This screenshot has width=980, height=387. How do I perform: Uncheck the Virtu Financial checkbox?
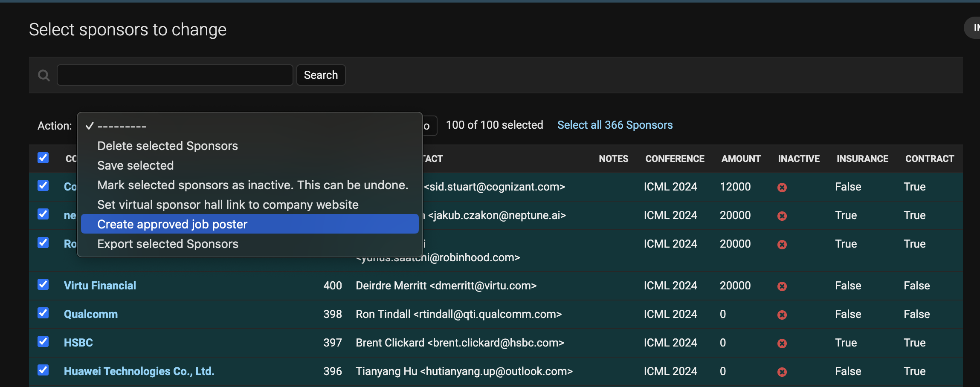(x=43, y=284)
